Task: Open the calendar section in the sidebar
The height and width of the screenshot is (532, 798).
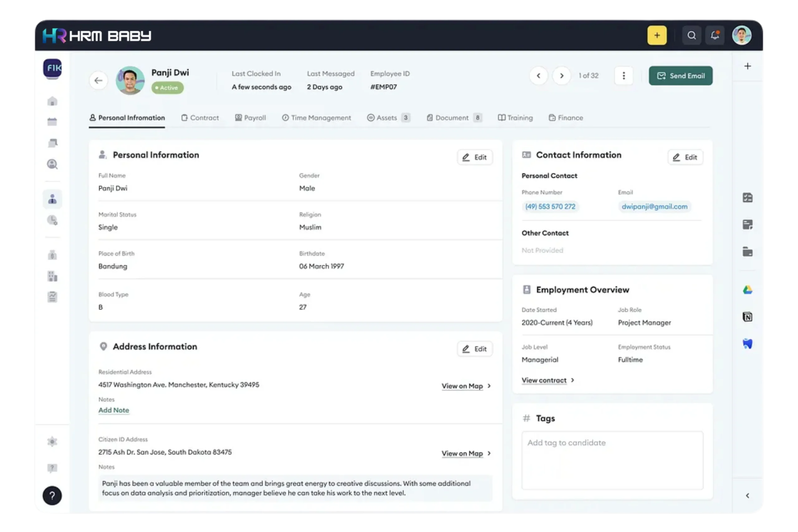Action: pyautogui.click(x=53, y=122)
